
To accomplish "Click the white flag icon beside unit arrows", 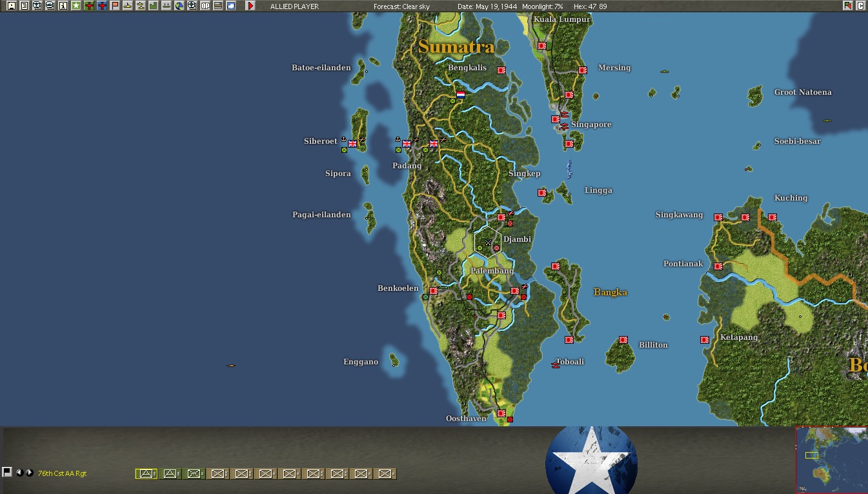I will click(7, 472).
